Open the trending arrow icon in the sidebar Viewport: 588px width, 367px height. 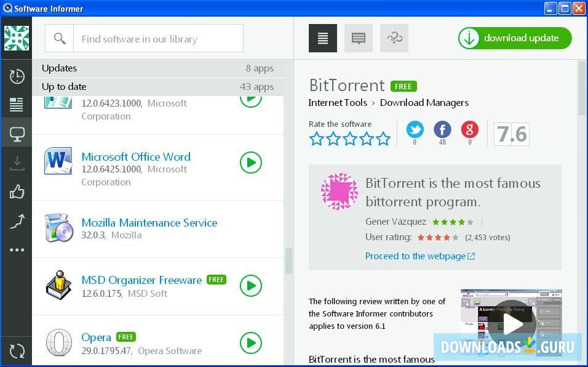(17, 220)
